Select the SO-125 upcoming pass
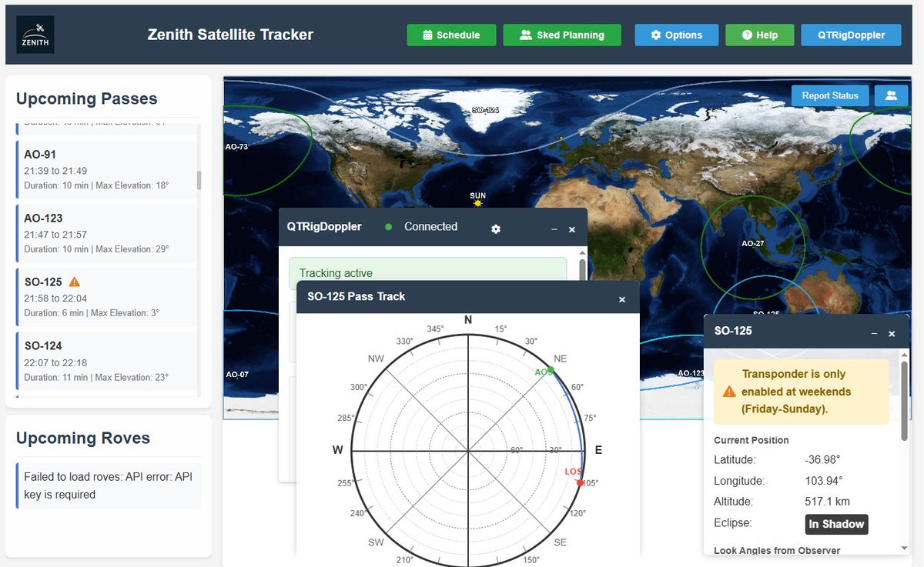This screenshot has height=567, width=924. click(x=106, y=297)
